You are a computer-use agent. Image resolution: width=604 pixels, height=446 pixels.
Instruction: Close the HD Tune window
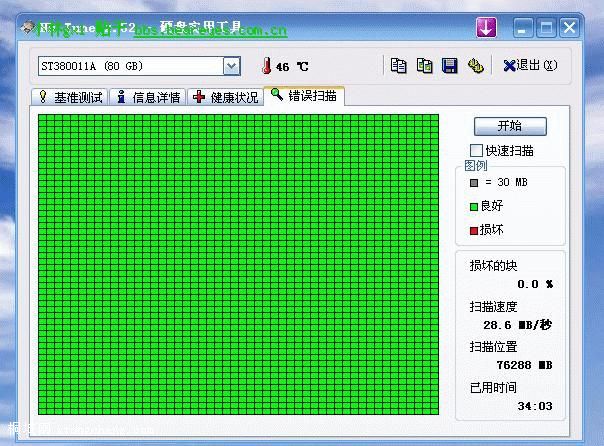tap(569, 28)
